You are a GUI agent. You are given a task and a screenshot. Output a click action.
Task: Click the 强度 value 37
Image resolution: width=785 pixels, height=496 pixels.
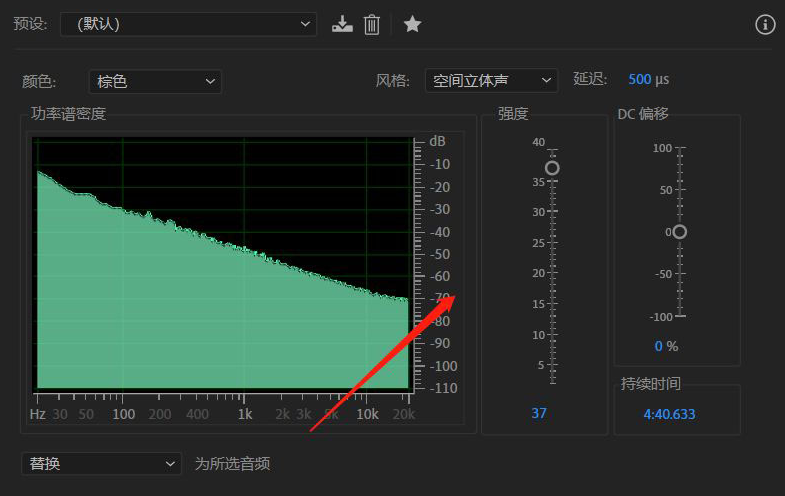(539, 413)
